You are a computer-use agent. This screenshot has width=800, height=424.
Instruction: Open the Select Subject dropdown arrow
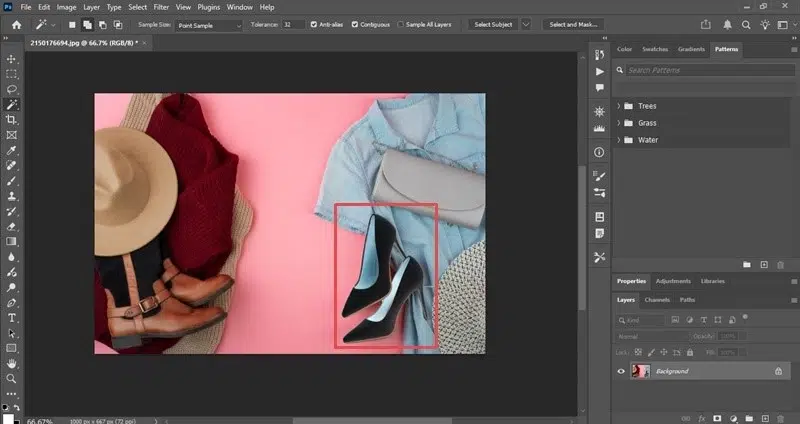526,24
